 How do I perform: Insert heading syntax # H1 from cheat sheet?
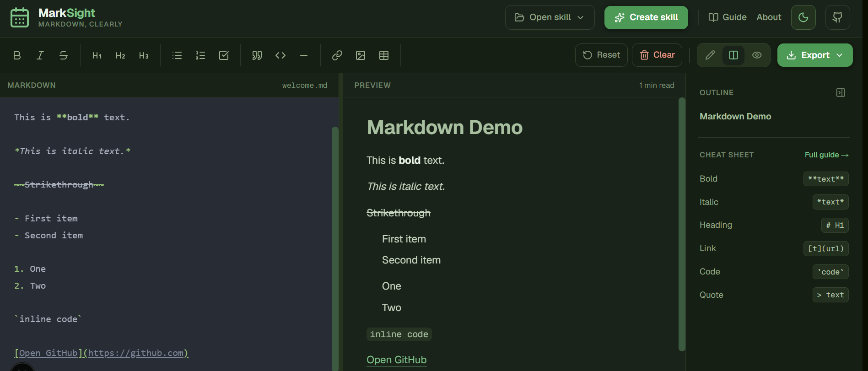coord(835,225)
